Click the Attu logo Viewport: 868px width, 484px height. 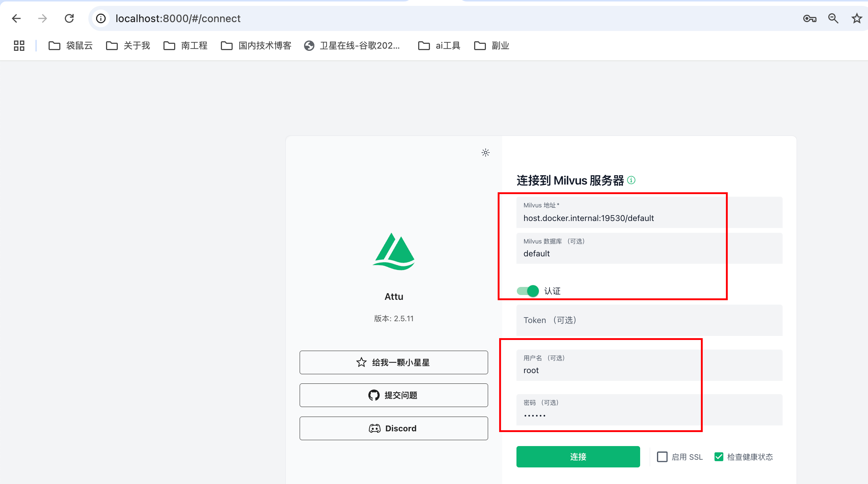click(x=394, y=252)
